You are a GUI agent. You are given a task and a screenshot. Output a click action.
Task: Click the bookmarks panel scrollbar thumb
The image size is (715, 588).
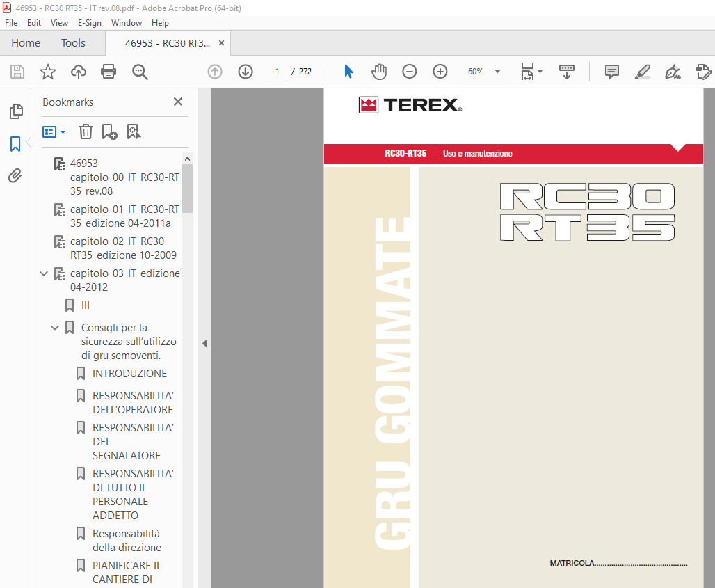coord(187,189)
